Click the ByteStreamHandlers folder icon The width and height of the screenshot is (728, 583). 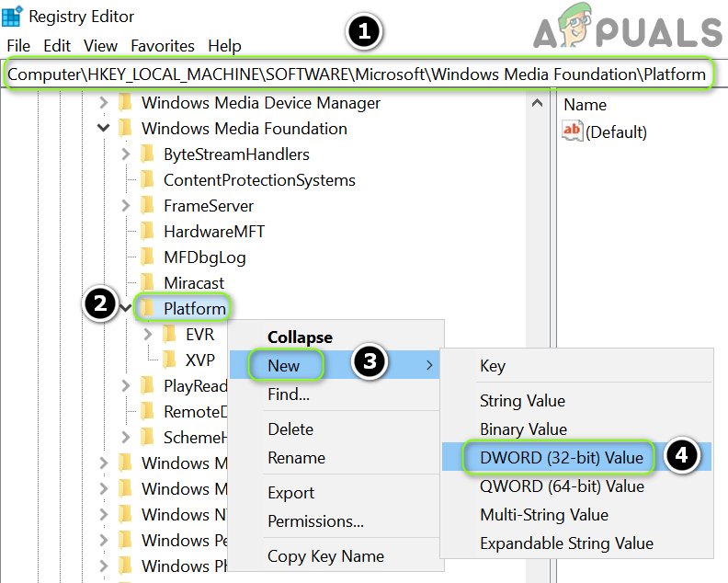[147, 154]
